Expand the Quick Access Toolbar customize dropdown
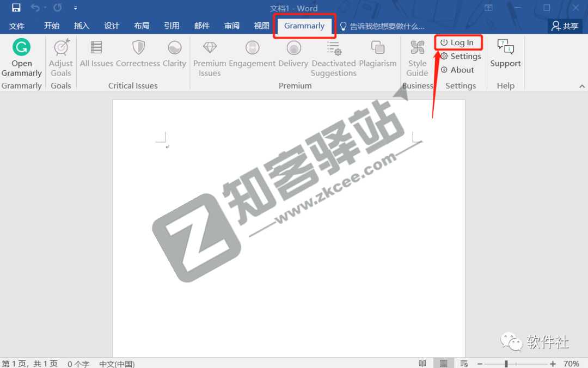This screenshot has height=368, width=588. coord(75,8)
